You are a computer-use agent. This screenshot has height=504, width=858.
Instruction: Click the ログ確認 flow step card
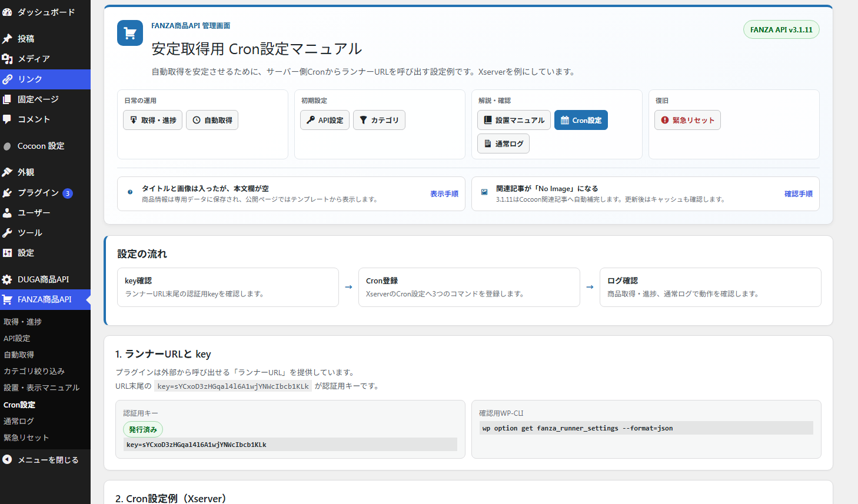[710, 287]
